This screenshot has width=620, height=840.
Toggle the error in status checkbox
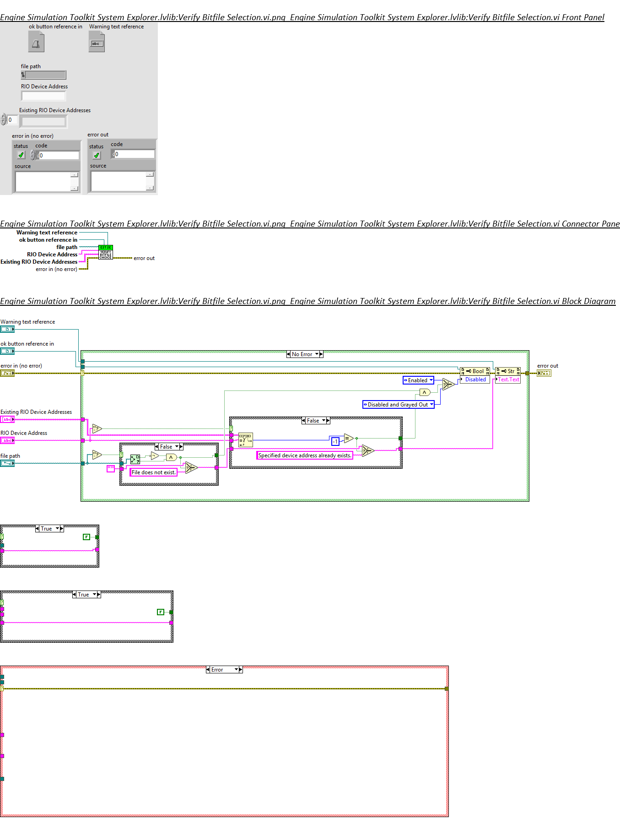coord(21,155)
